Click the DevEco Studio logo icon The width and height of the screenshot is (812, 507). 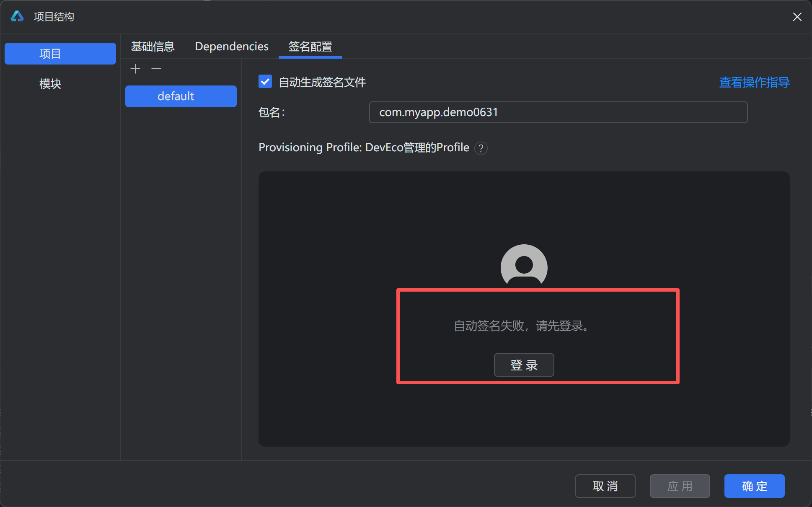click(17, 16)
